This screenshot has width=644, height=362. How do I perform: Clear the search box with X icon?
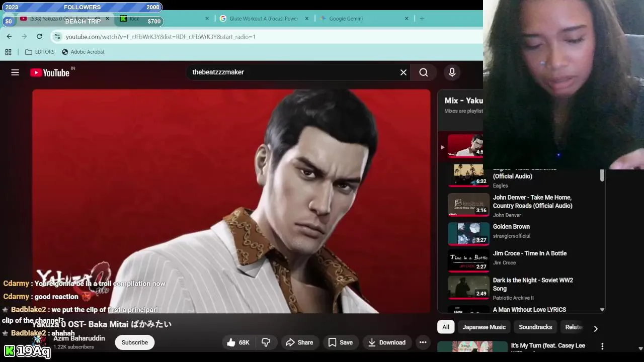click(x=404, y=72)
